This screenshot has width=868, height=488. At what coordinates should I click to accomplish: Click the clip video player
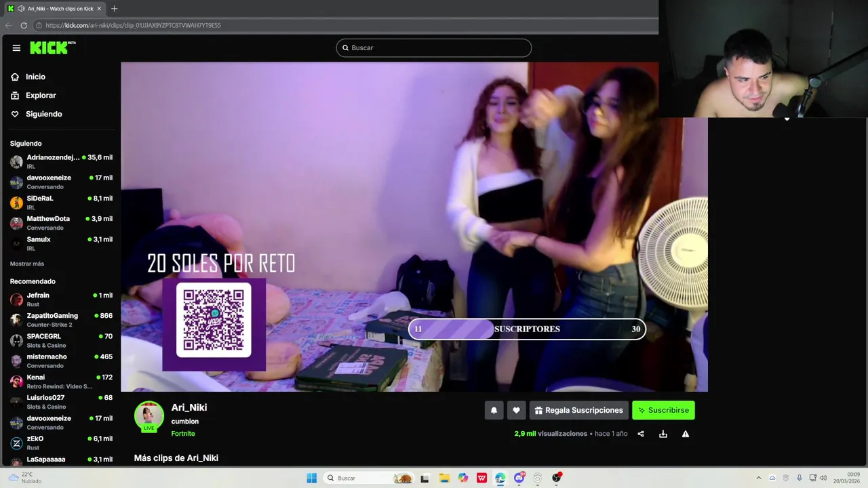(414, 227)
